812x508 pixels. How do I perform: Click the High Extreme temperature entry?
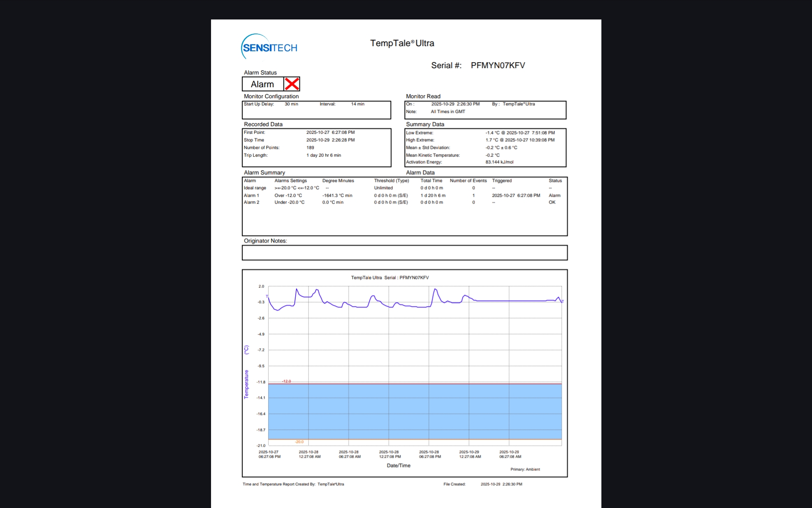point(520,140)
